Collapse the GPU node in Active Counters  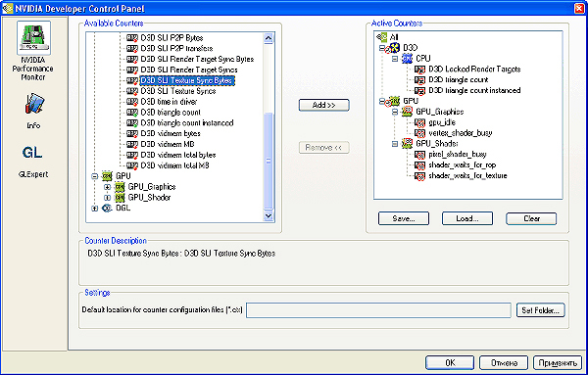(x=382, y=101)
